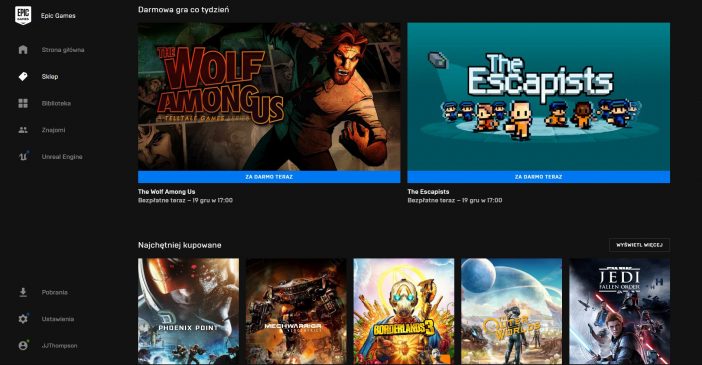
Task: Click the free-until date text under The Wolf Among Us
Action: pyautogui.click(x=185, y=200)
